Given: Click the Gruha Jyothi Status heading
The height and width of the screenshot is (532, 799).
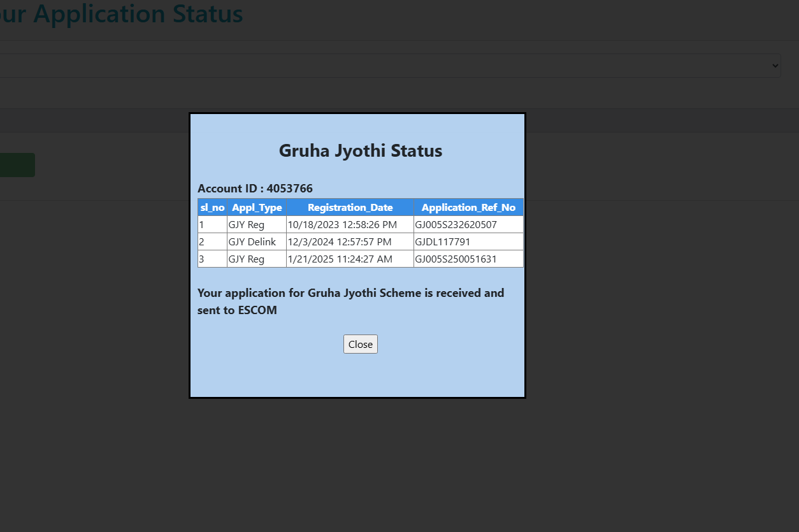Looking at the screenshot, I should click(361, 151).
